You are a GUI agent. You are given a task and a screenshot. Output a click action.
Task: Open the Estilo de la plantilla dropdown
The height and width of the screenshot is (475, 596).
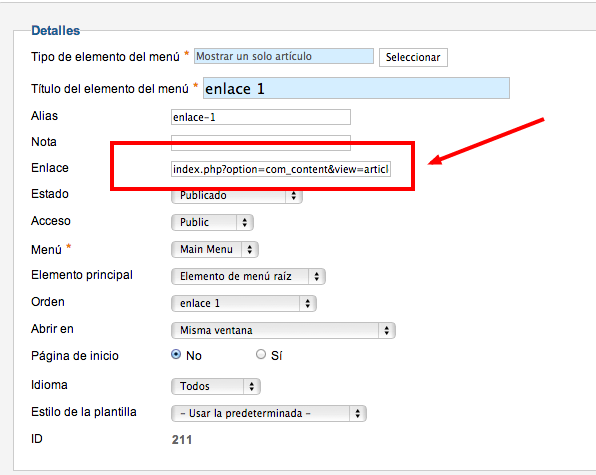click(269, 413)
